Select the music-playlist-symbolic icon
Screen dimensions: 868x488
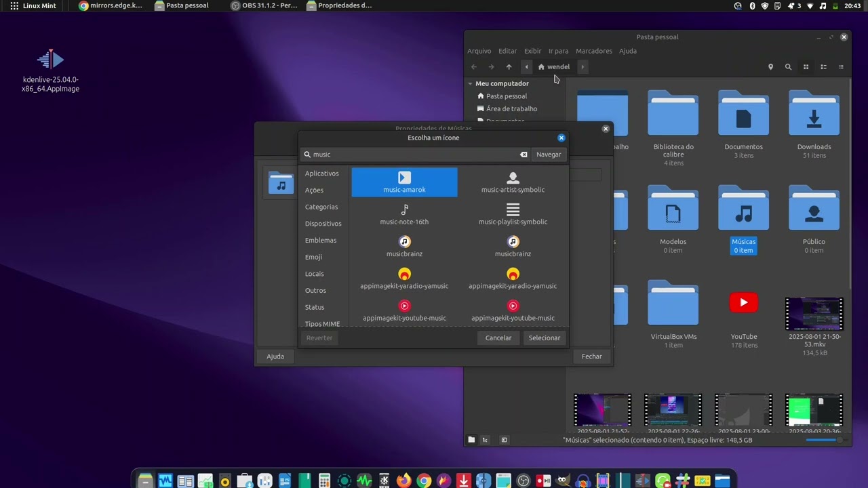tap(513, 214)
